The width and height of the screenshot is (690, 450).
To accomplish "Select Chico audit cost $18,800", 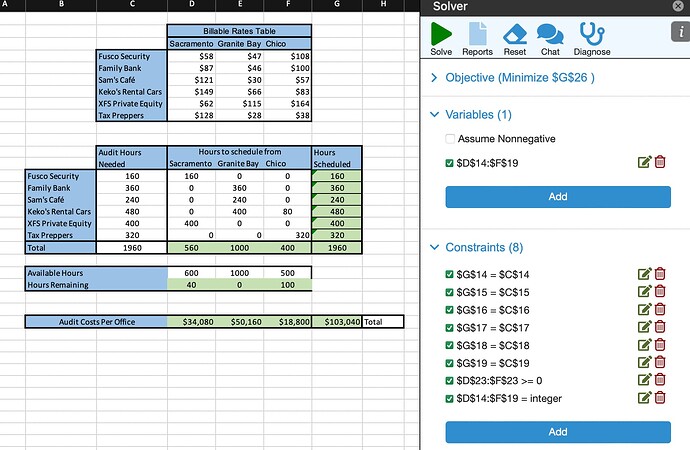I will coord(288,322).
